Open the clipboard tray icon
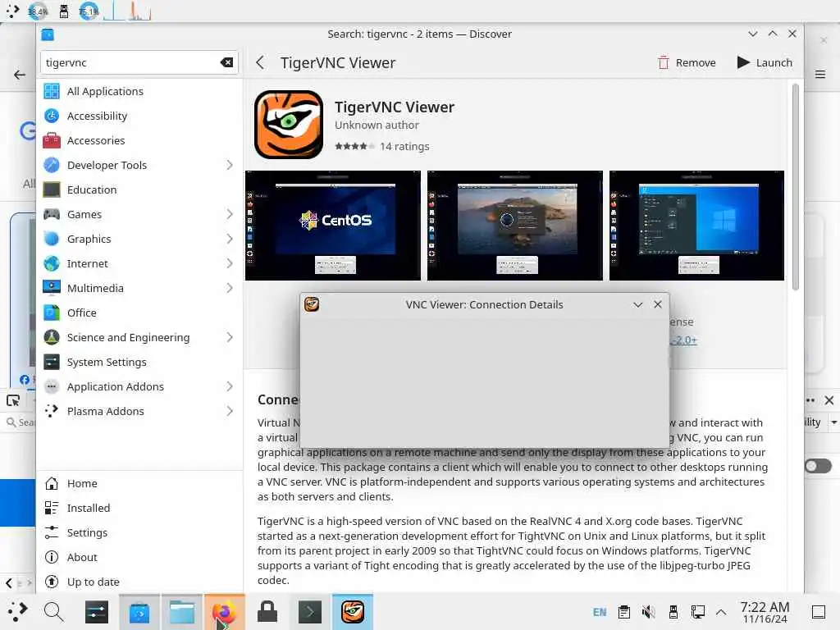This screenshot has height=630, width=840. [x=623, y=612]
